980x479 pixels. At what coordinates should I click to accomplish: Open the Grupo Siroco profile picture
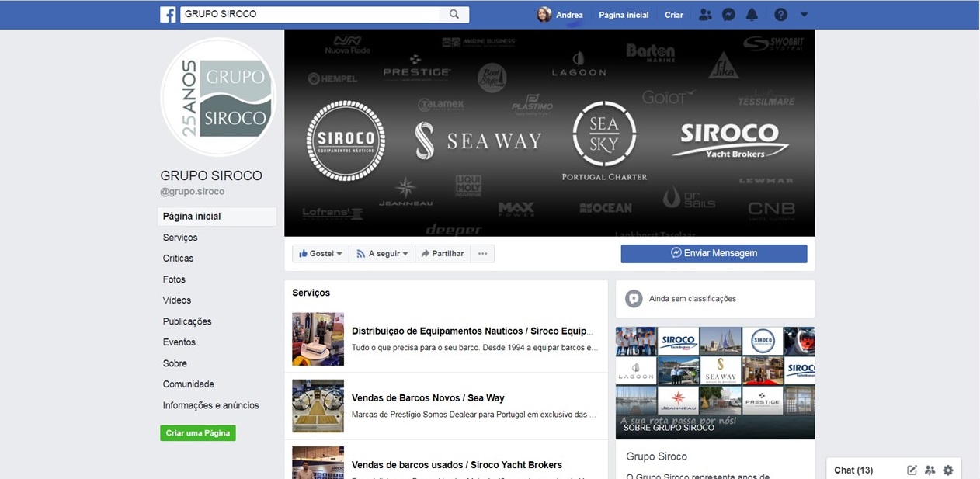click(x=217, y=98)
